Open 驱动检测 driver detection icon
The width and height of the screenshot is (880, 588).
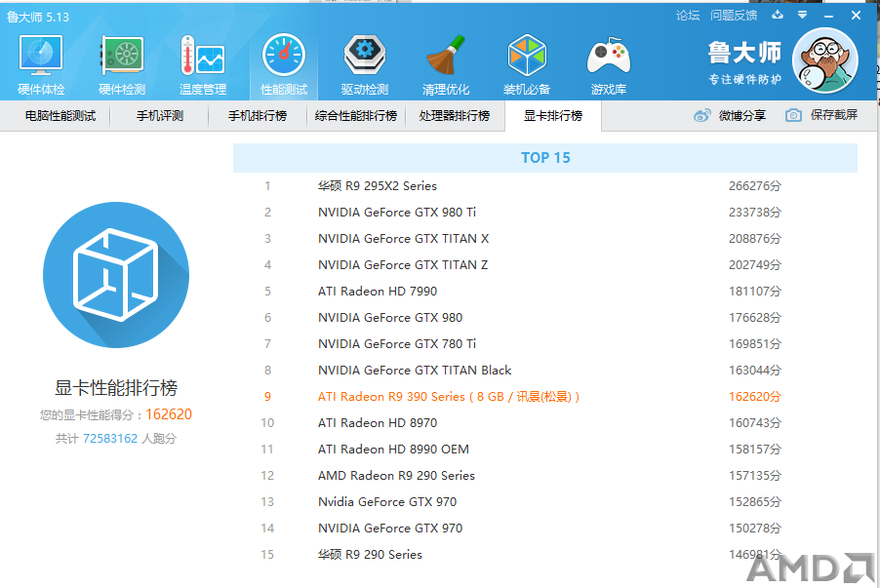[x=365, y=55]
